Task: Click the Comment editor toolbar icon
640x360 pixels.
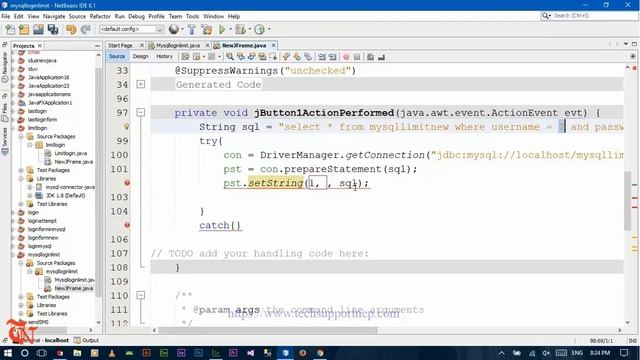Action: [370, 57]
